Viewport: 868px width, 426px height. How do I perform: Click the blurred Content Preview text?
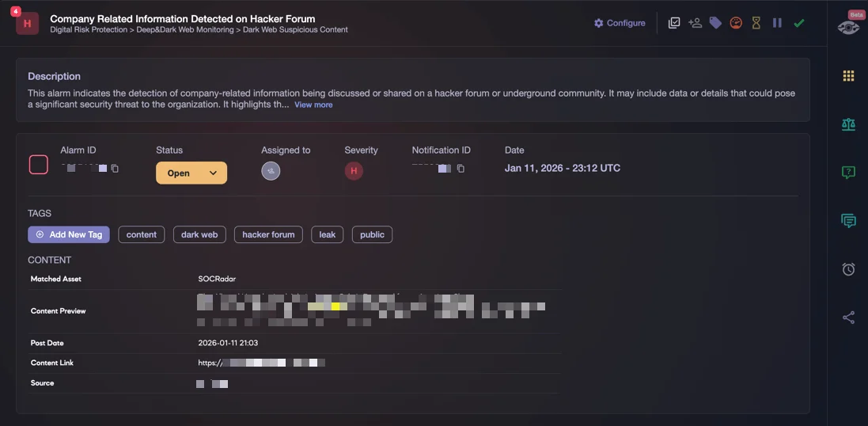point(371,310)
